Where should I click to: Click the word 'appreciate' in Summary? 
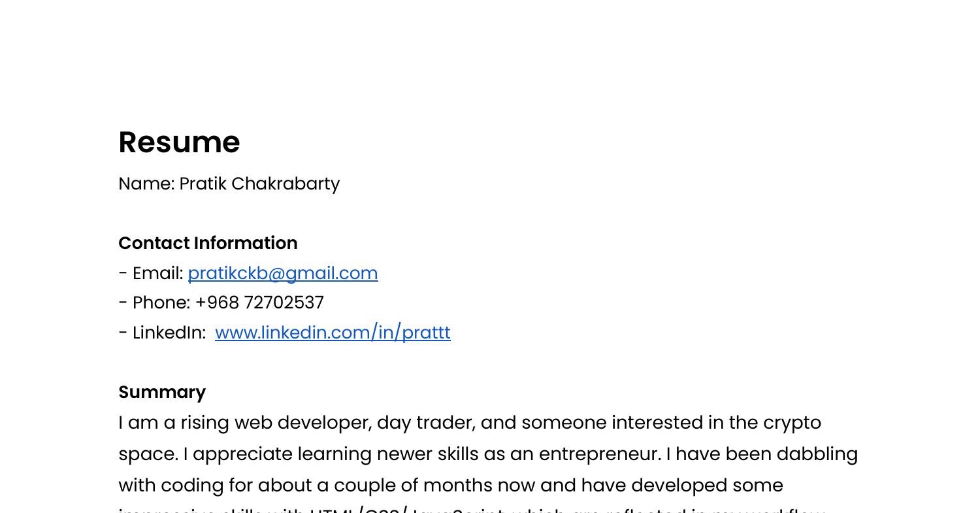click(x=242, y=454)
